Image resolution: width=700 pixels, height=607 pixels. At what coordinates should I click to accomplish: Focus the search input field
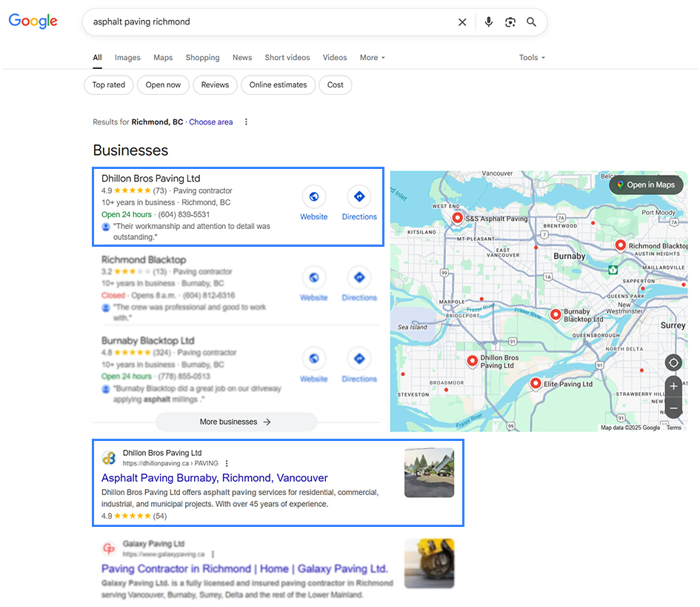(x=270, y=22)
